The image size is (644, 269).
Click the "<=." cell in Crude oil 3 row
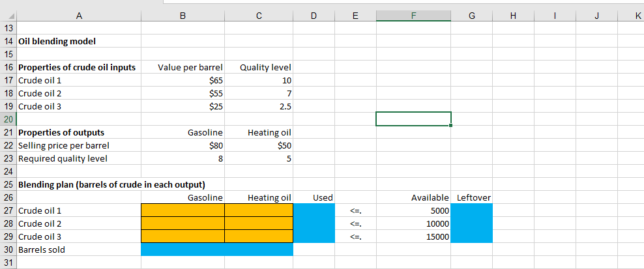pyautogui.click(x=355, y=236)
